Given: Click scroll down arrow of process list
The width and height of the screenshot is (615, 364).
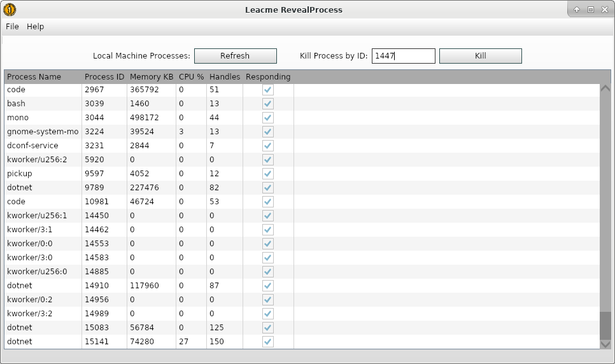Looking at the screenshot, I should 605,344.
